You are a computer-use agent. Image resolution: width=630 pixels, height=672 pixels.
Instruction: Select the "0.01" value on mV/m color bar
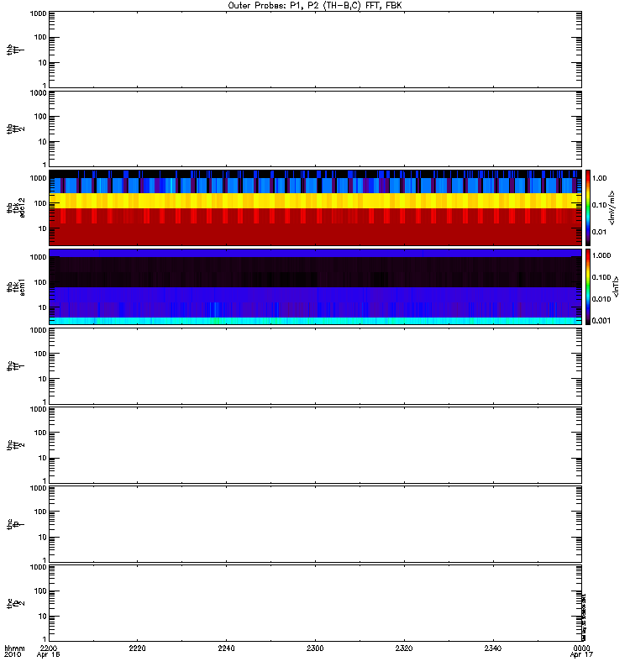click(599, 232)
